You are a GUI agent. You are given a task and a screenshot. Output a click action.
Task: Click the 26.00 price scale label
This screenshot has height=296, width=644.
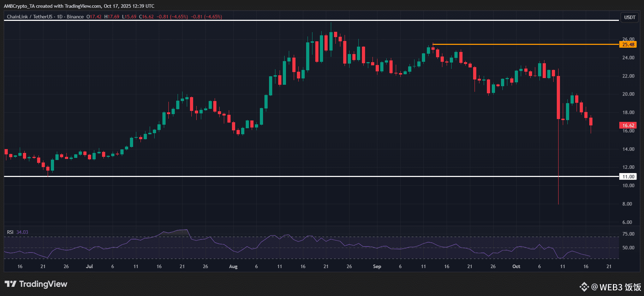pos(628,39)
